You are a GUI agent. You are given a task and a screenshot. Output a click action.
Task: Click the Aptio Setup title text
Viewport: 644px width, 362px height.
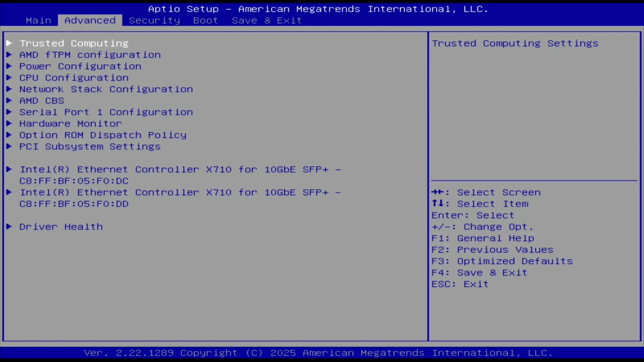point(318,9)
